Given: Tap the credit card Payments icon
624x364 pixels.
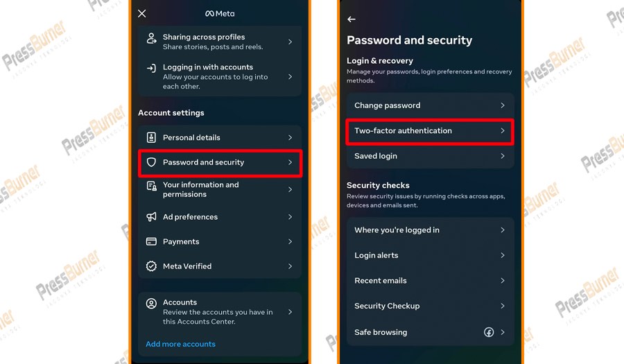Looking at the screenshot, I should point(151,242).
